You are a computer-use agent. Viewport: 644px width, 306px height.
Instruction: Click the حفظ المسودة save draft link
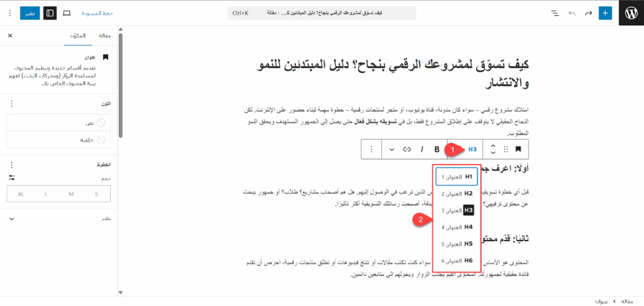click(x=97, y=13)
